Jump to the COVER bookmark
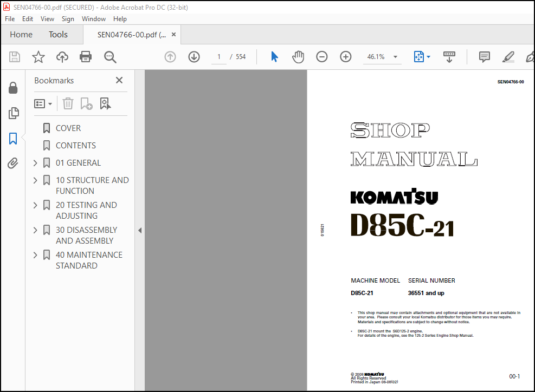 (x=68, y=128)
